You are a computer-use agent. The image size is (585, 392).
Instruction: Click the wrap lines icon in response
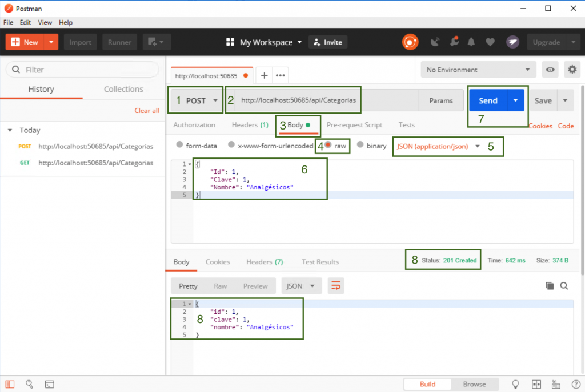(x=336, y=286)
